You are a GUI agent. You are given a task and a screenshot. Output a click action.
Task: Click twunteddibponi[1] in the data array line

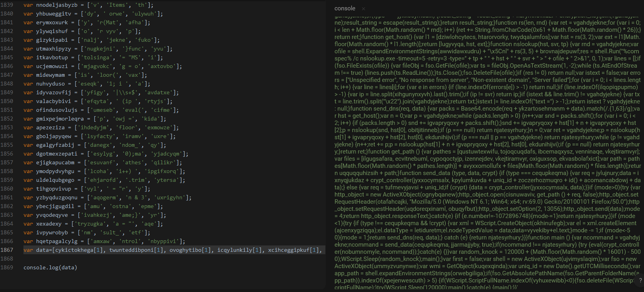[x=136, y=250]
